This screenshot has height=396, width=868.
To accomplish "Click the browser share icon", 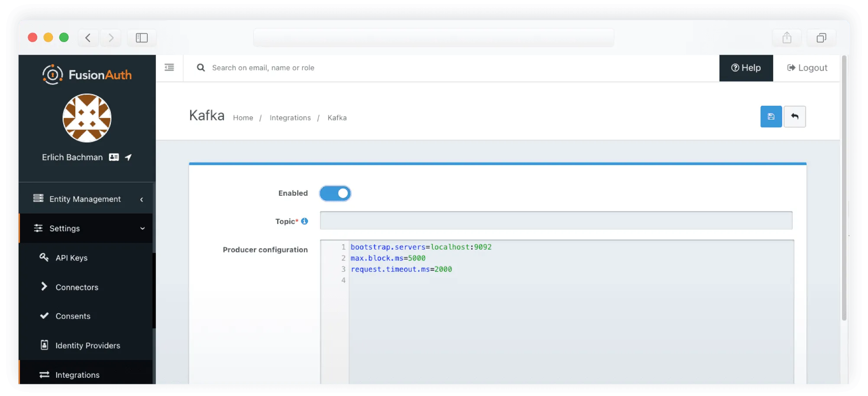I will click(x=787, y=38).
